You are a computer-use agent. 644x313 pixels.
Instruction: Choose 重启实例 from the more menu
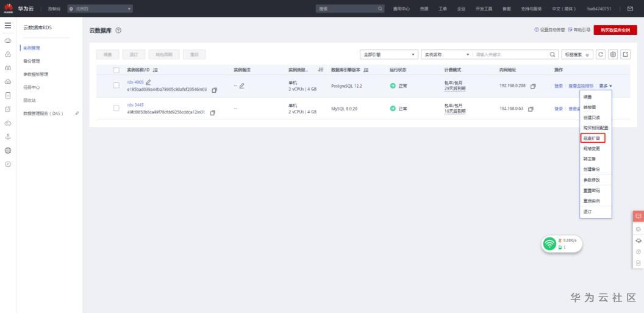pos(592,201)
